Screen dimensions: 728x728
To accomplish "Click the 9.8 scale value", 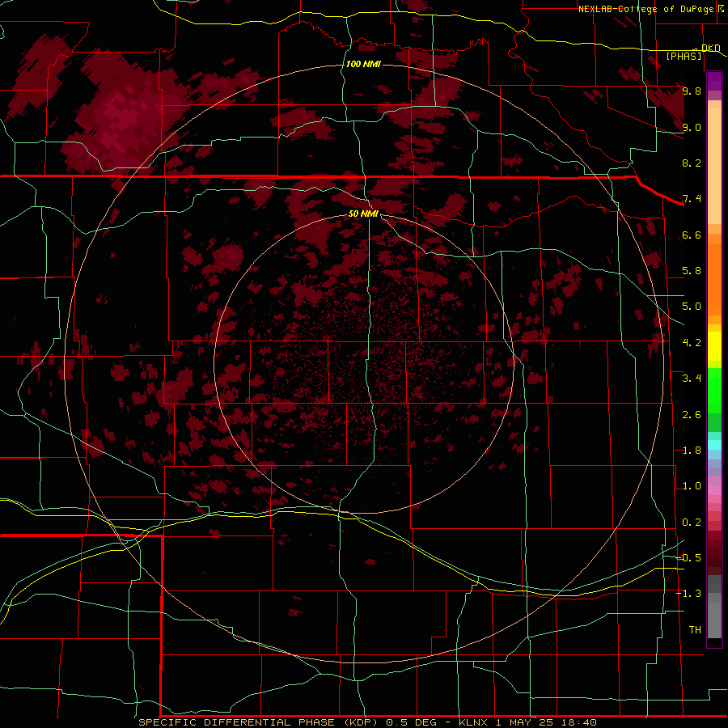I will pyautogui.click(x=692, y=91).
